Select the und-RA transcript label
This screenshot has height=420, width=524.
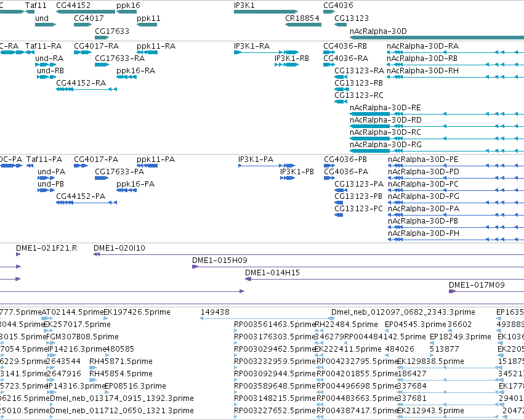pos(49,59)
